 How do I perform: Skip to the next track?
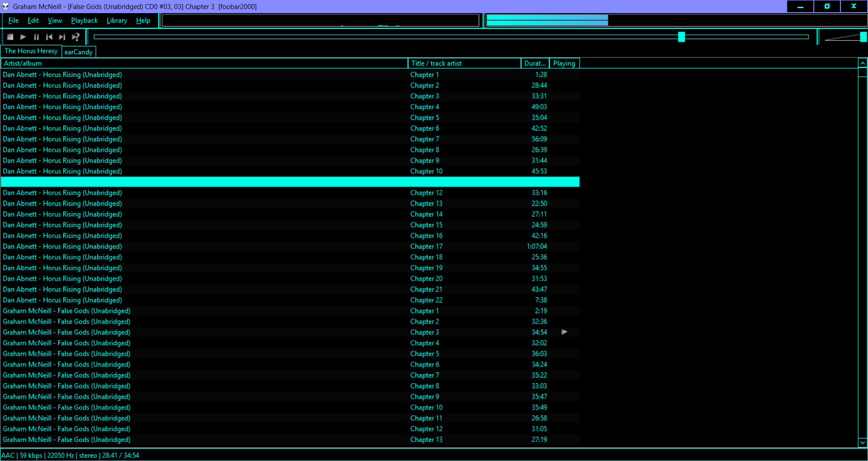pyautogui.click(x=62, y=37)
